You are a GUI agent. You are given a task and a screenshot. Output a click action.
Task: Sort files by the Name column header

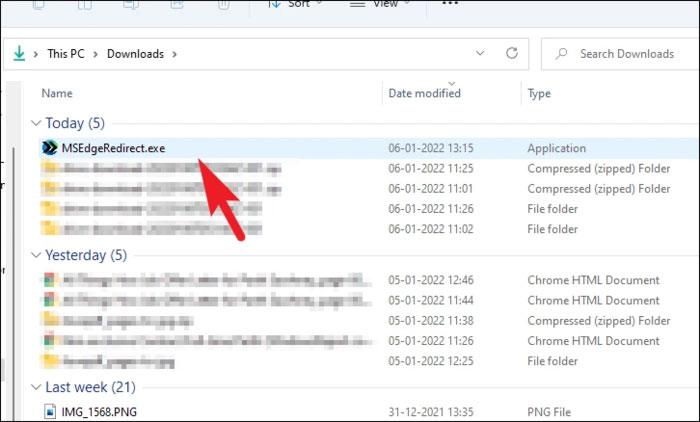pyautogui.click(x=58, y=93)
